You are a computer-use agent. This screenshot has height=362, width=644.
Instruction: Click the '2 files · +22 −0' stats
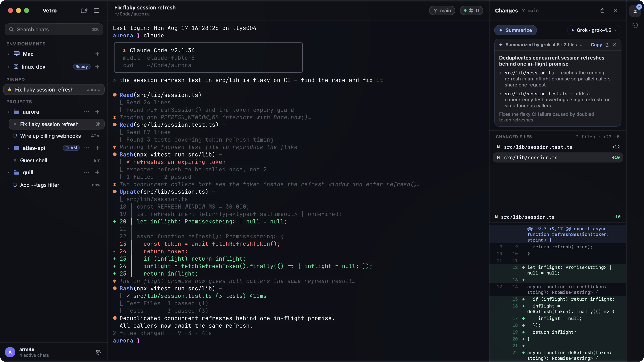pyautogui.click(x=598, y=137)
